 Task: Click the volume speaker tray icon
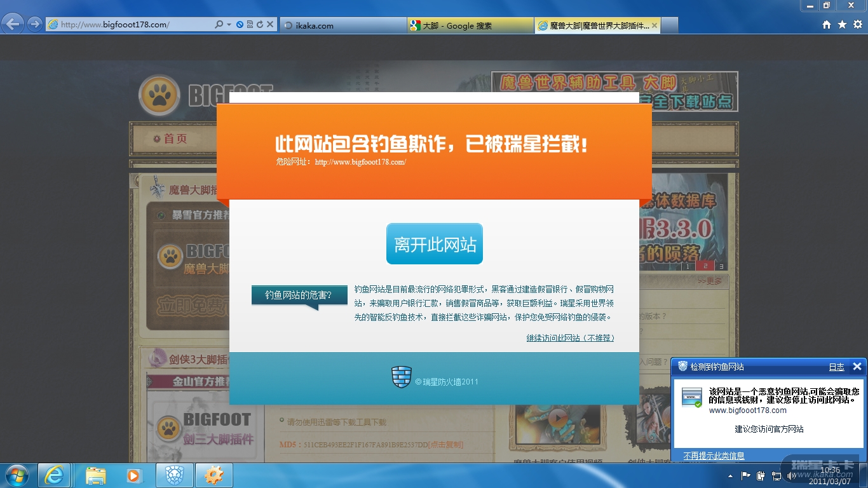791,475
